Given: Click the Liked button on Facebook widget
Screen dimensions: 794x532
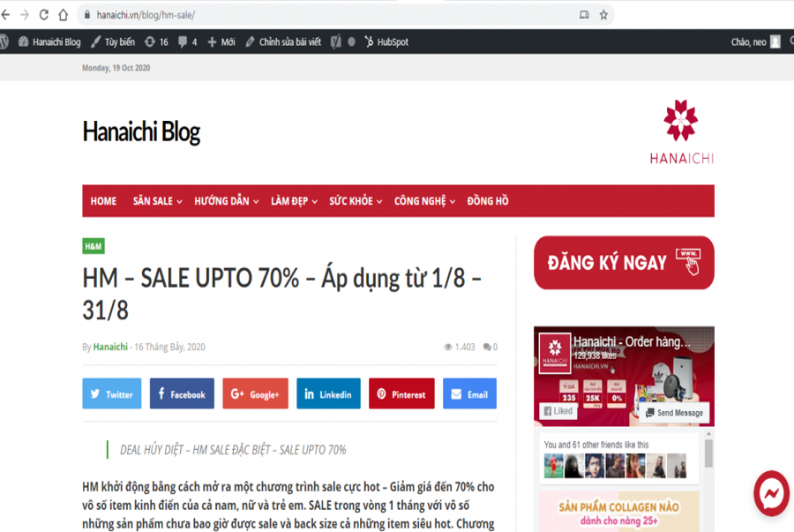Looking at the screenshot, I should coord(558,411).
